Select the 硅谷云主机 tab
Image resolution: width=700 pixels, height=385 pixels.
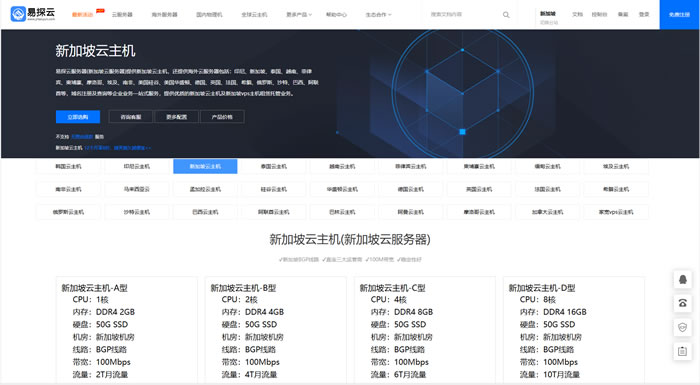(274, 189)
